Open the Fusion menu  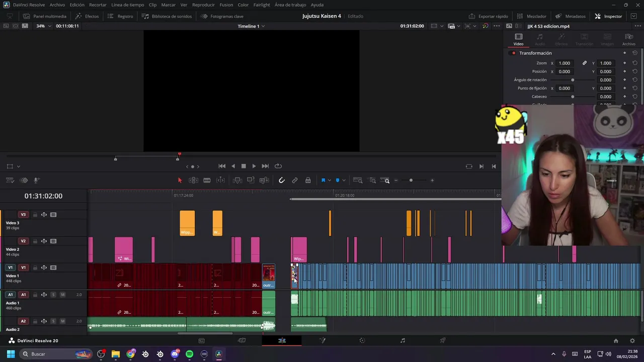point(226,5)
